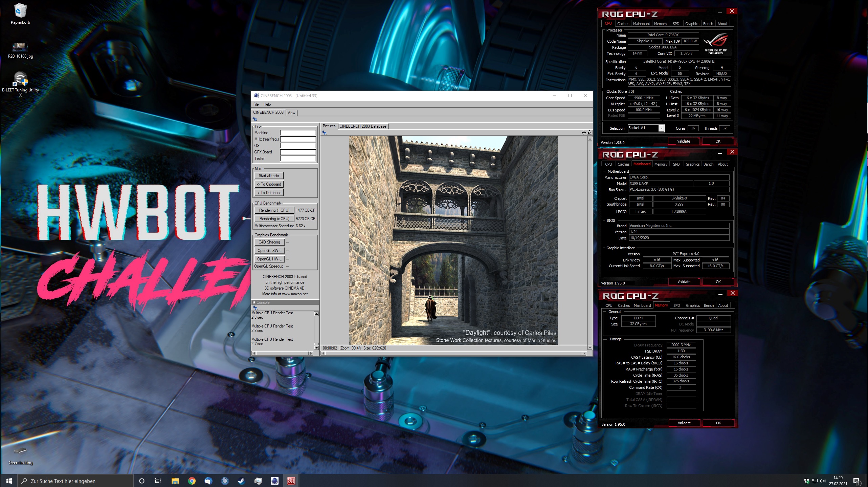868x487 pixels.
Task: Click the Tester input field
Action: [298, 158]
